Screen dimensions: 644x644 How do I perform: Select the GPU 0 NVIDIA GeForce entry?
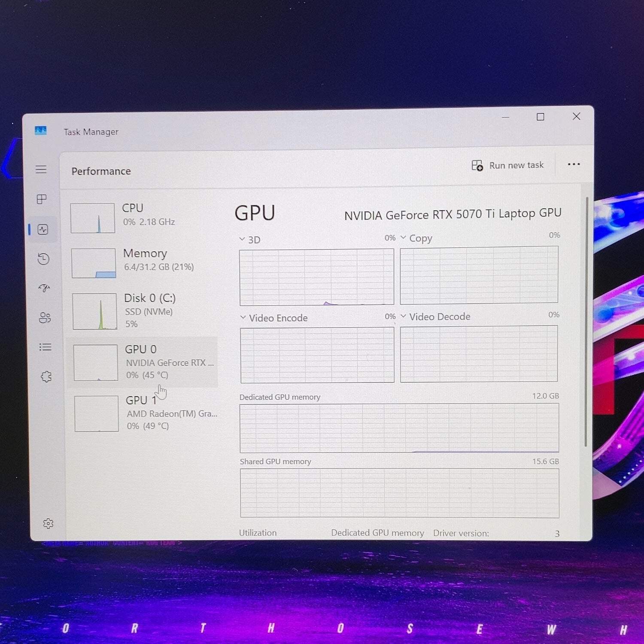(143, 362)
